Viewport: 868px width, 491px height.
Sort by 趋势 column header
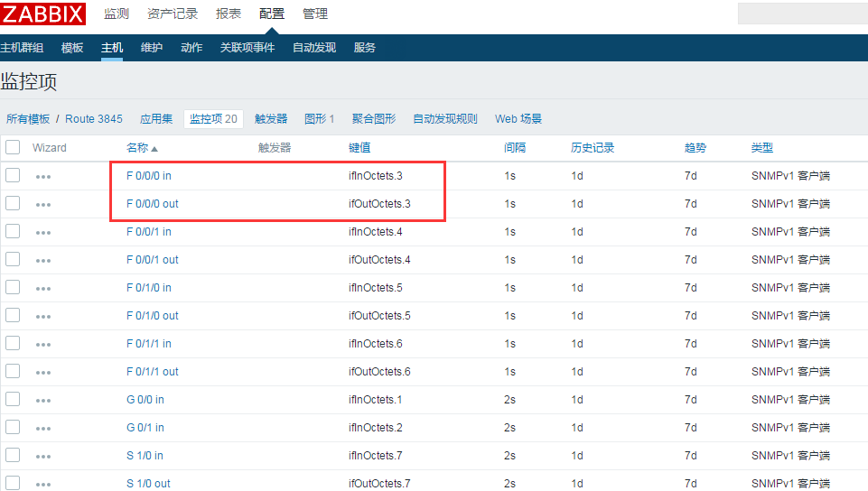pyautogui.click(x=695, y=148)
